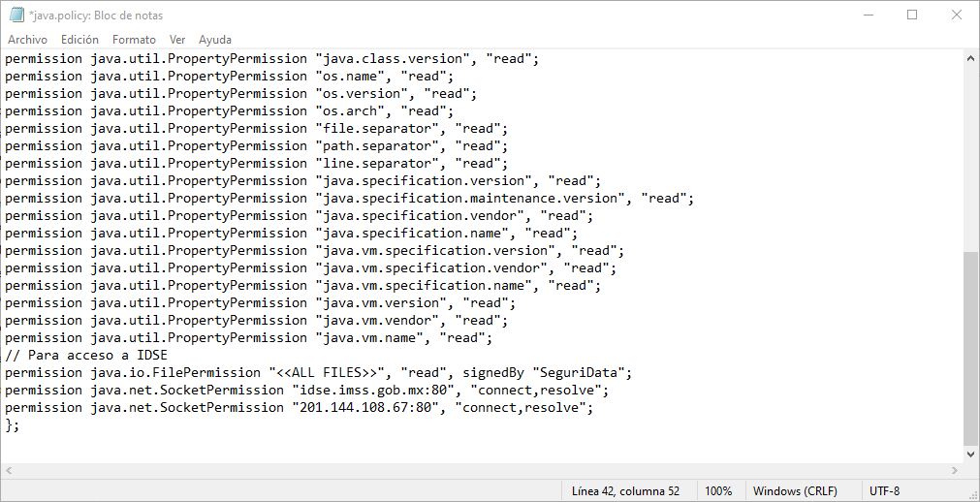Click the SocketPermission "idse.imss.gob.mx:80" line
Screen dimensions: 980x502
[x=307, y=391]
